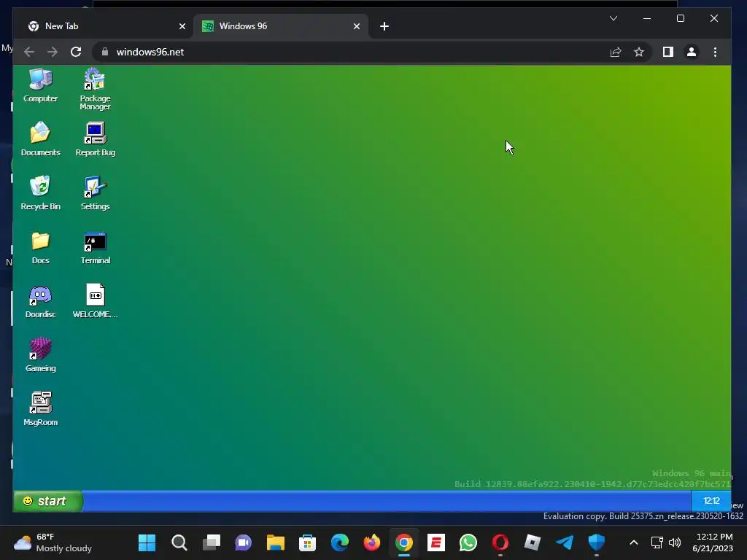View site information lock icon
747x560 pixels.
click(x=105, y=52)
